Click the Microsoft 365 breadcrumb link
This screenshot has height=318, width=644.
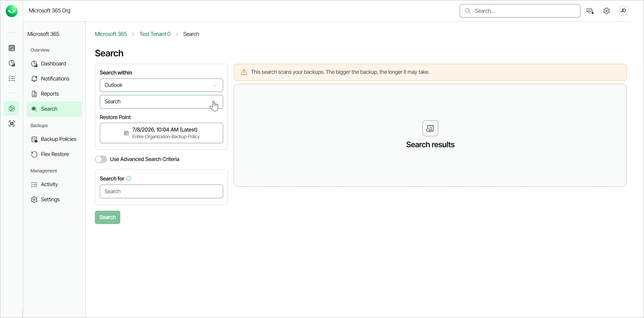coord(111,34)
